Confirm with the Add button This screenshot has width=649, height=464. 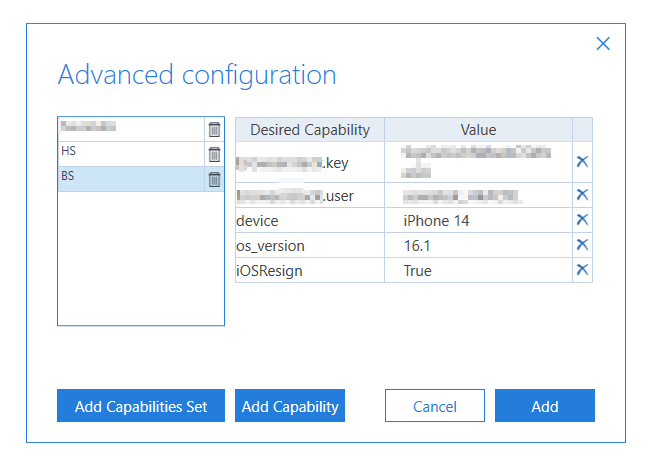[x=545, y=406]
